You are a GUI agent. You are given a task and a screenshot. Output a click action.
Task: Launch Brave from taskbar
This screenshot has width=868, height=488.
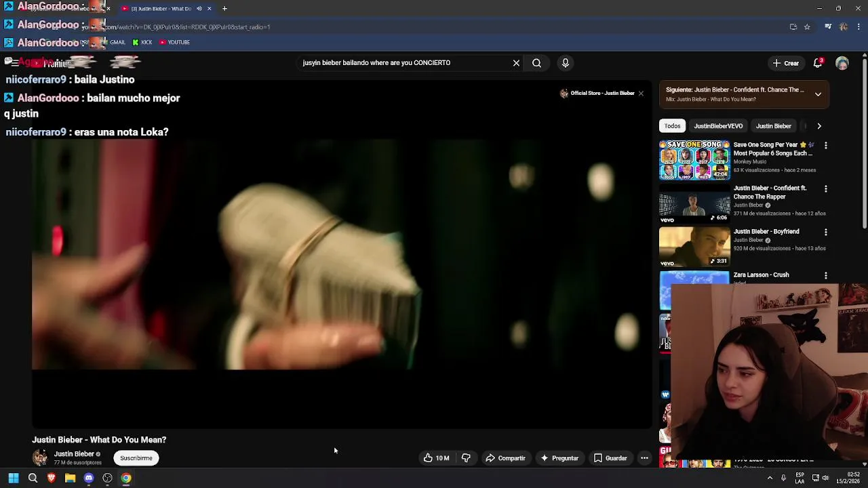pyautogui.click(x=51, y=478)
